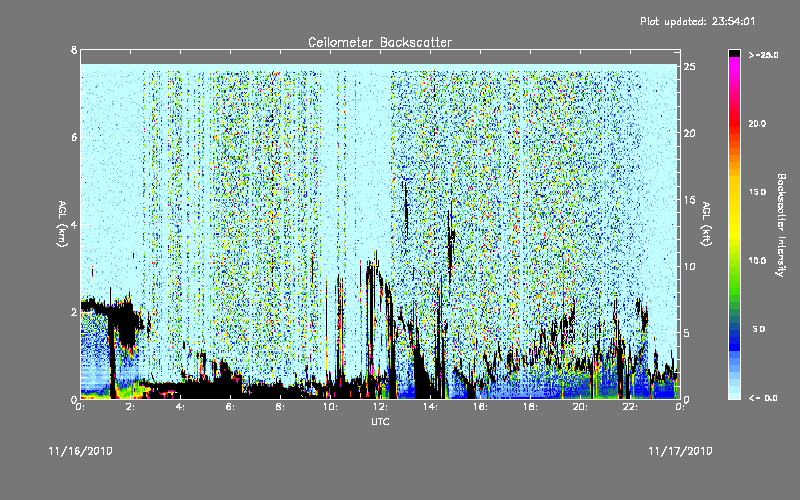
Task: Click the "Plot updated: 23:54:01" timestamp
Action: tap(697, 21)
